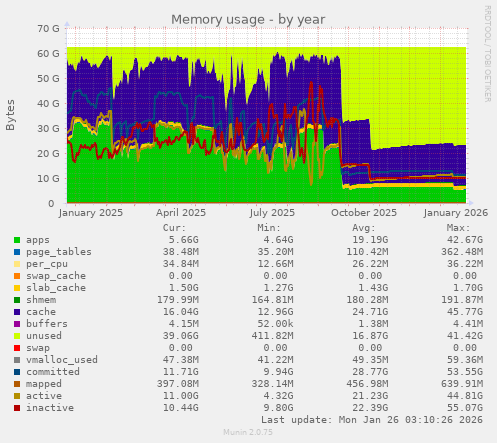Screen dimensions: 497x443
Task: Click the inactive dark red swatch
Action: pyautogui.click(x=17, y=408)
